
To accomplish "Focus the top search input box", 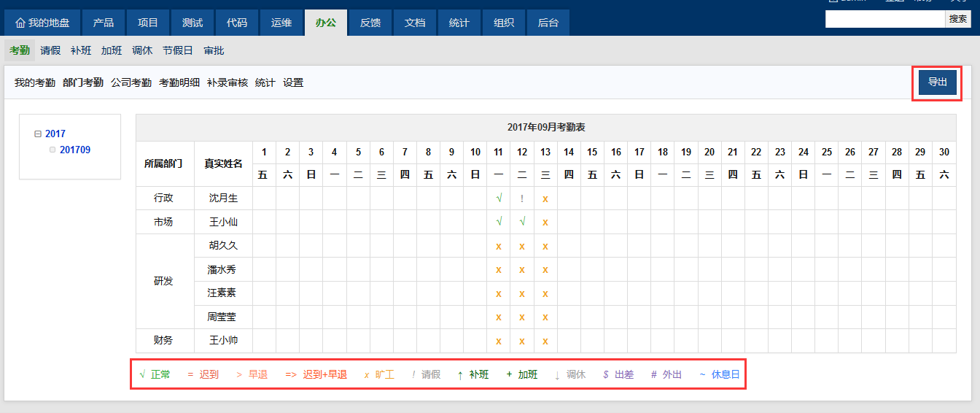I will pyautogui.click(x=884, y=20).
